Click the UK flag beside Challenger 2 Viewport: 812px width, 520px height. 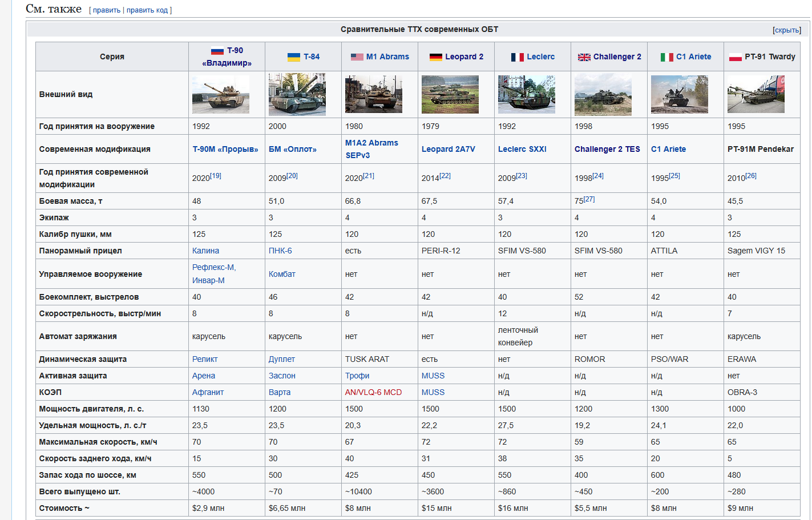coord(584,57)
